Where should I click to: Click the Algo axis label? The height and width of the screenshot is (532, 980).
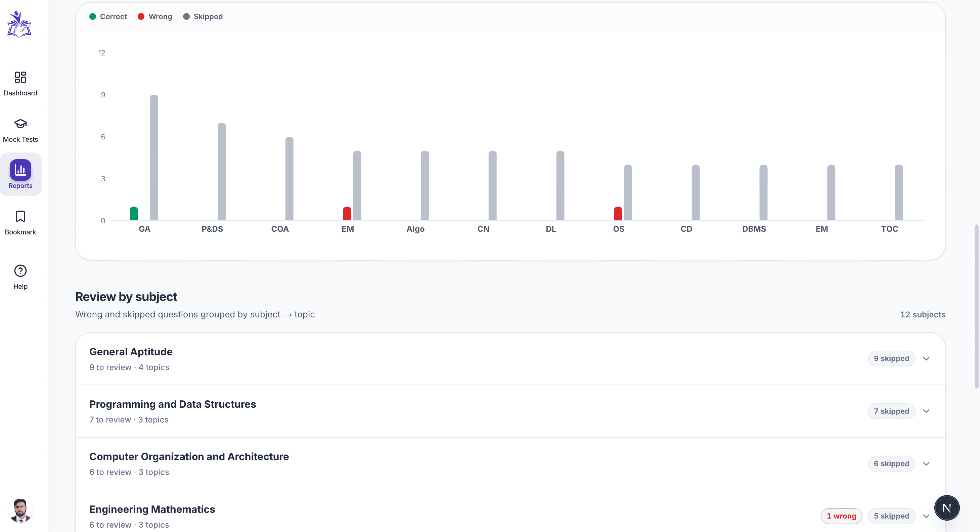[x=415, y=229]
